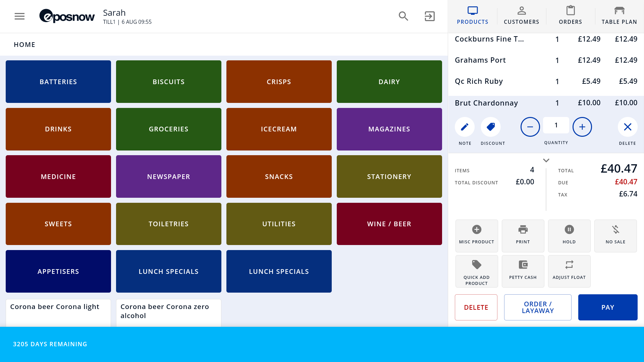Click the logout exit icon

(x=430, y=16)
